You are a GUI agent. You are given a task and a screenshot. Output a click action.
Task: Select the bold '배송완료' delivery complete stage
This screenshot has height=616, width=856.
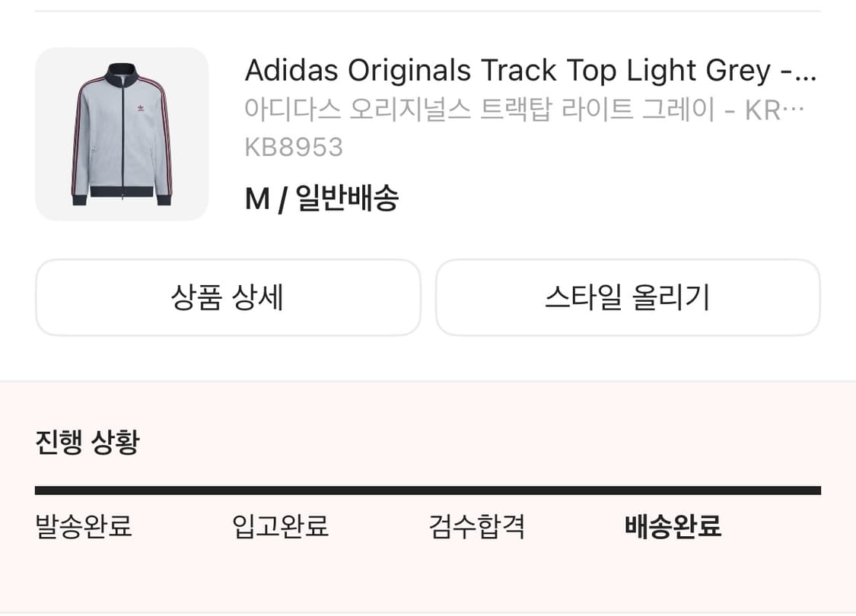click(x=672, y=526)
